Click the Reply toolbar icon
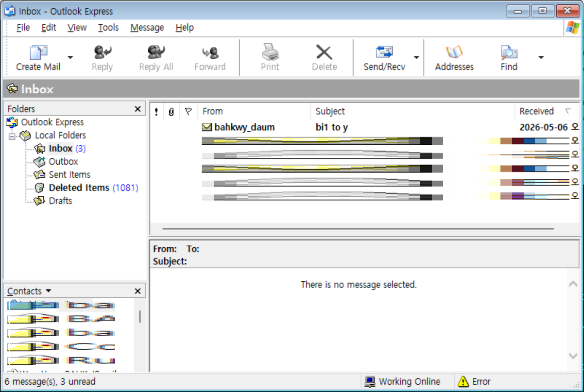This screenshot has width=584, height=392. 102,52
